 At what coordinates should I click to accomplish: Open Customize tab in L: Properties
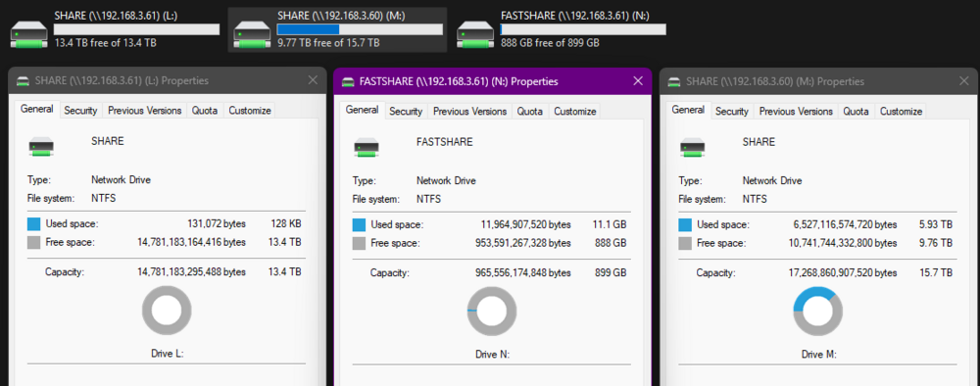(x=249, y=111)
